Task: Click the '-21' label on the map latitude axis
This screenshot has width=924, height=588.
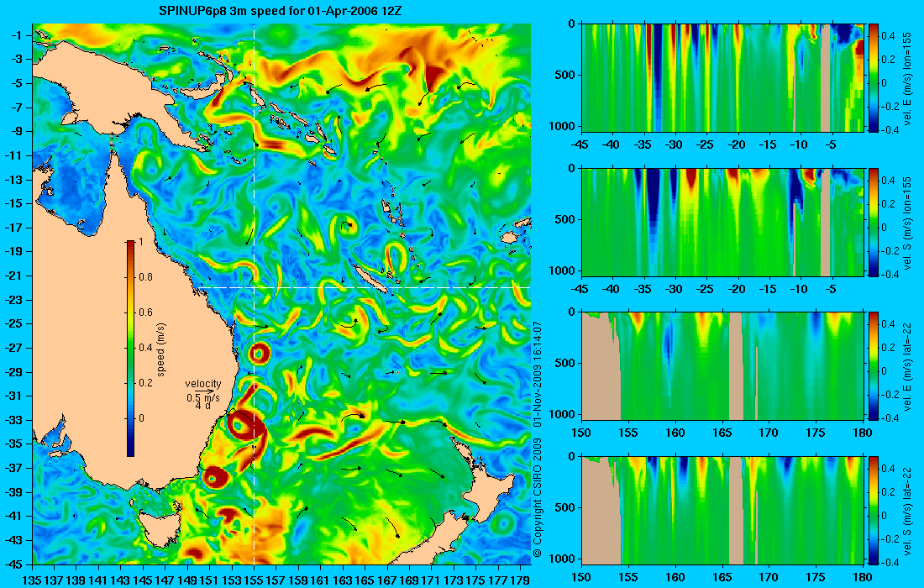Action: pyautogui.click(x=13, y=276)
